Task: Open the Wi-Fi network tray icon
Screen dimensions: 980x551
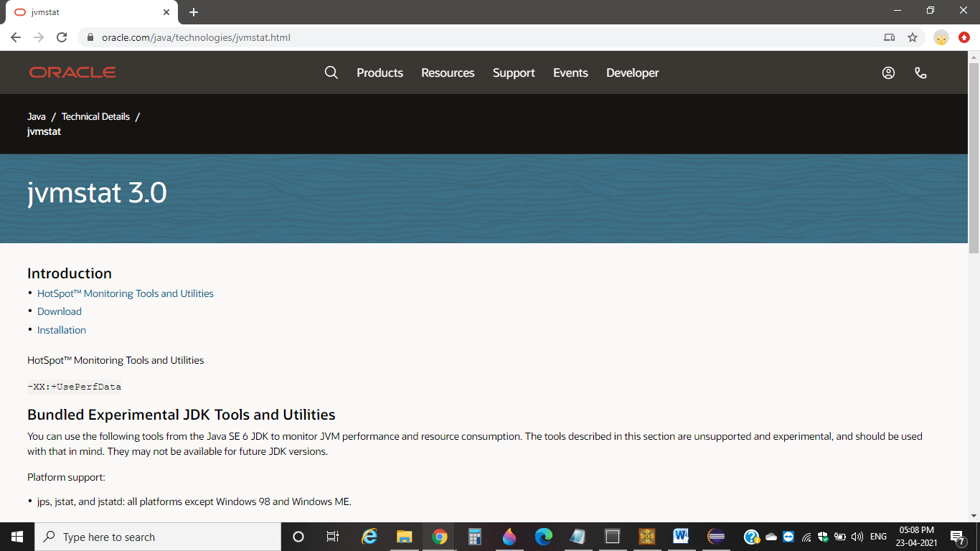Action: tap(806, 537)
